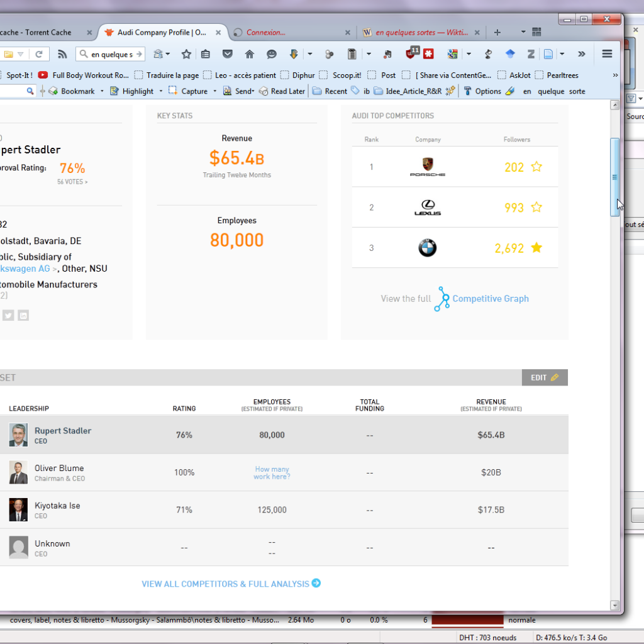This screenshot has height=644, width=644.
Task: Click the Diigo Highlight button
Action: pos(132,91)
